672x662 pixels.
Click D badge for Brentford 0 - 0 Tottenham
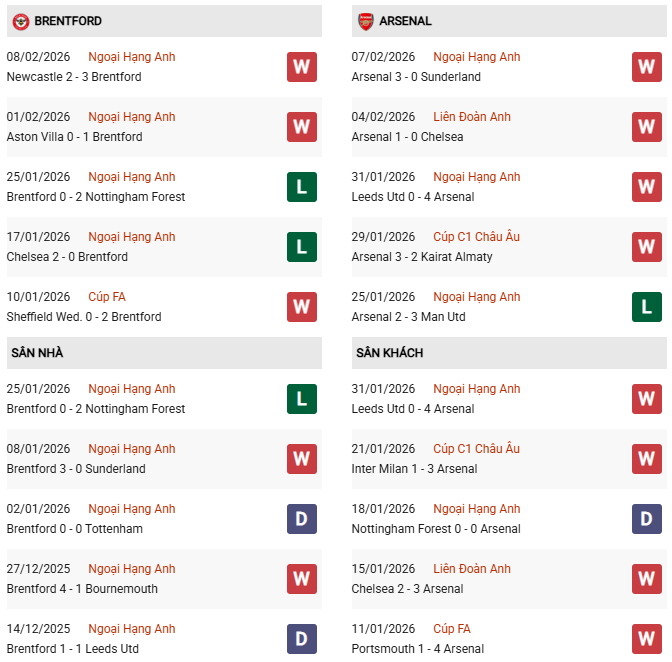(x=302, y=519)
